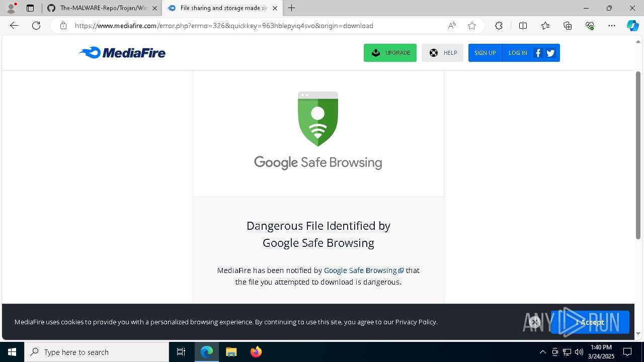Open Browser essentials heart icon
The image size is (644, 362).
590,26
